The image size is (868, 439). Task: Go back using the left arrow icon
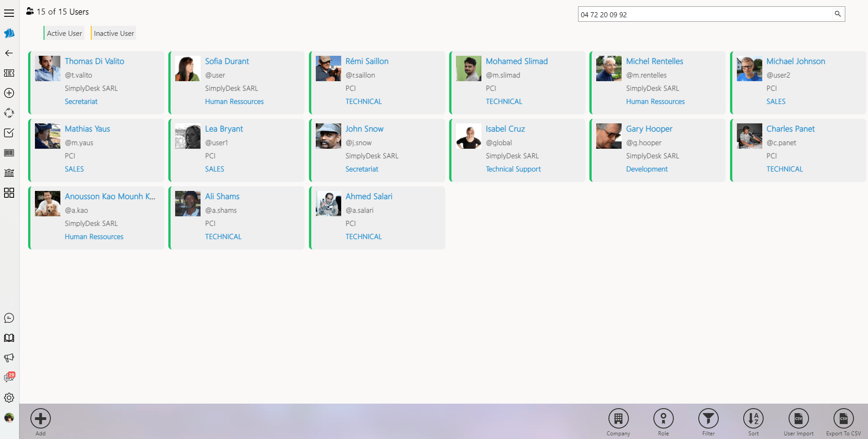[9, 53]
